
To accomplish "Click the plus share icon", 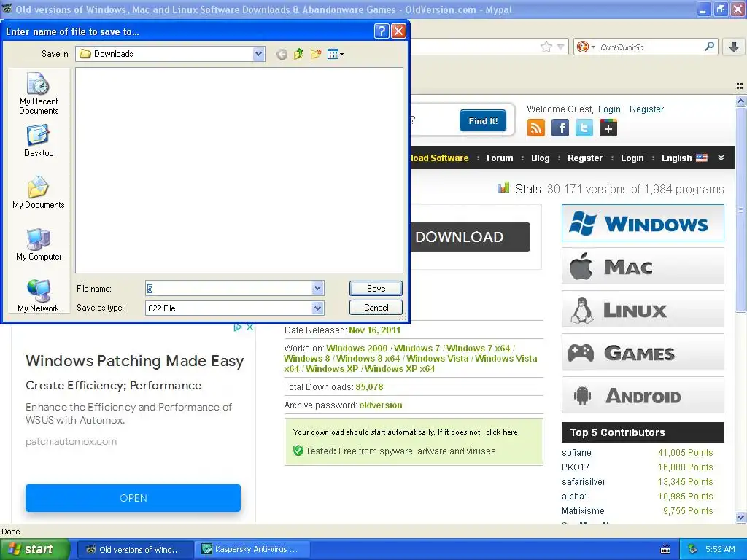I will (x=608, y=128).
